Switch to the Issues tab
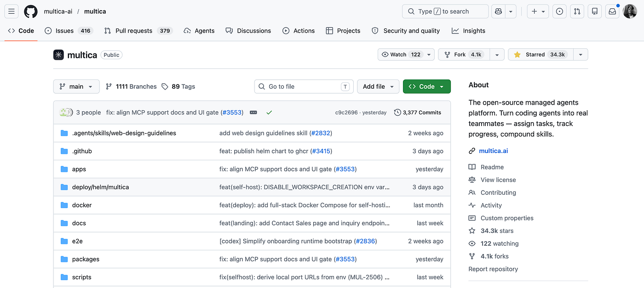Image resolution: width=644 pixels, height=288 pixels. tap(69, 31)
